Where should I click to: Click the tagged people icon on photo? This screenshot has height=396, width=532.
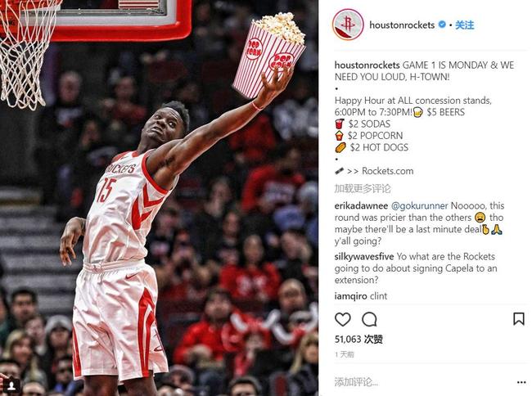coord(11,386)
